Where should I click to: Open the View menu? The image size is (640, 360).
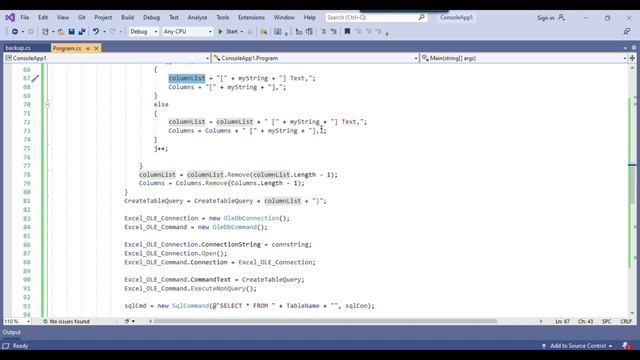pyautogui.click(x=63, y=18)
